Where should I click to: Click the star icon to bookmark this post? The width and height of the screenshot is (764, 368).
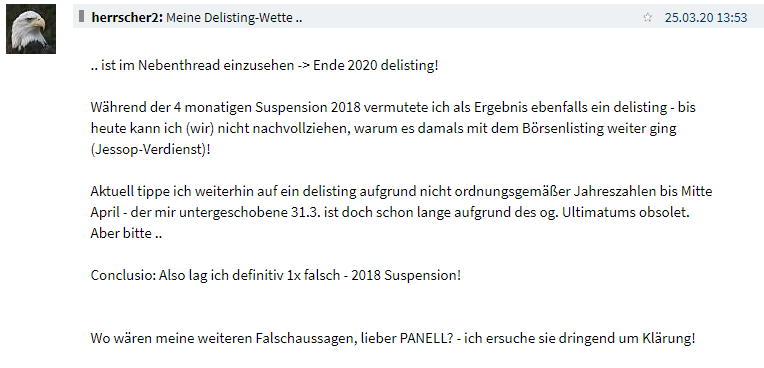click(648, 18)
